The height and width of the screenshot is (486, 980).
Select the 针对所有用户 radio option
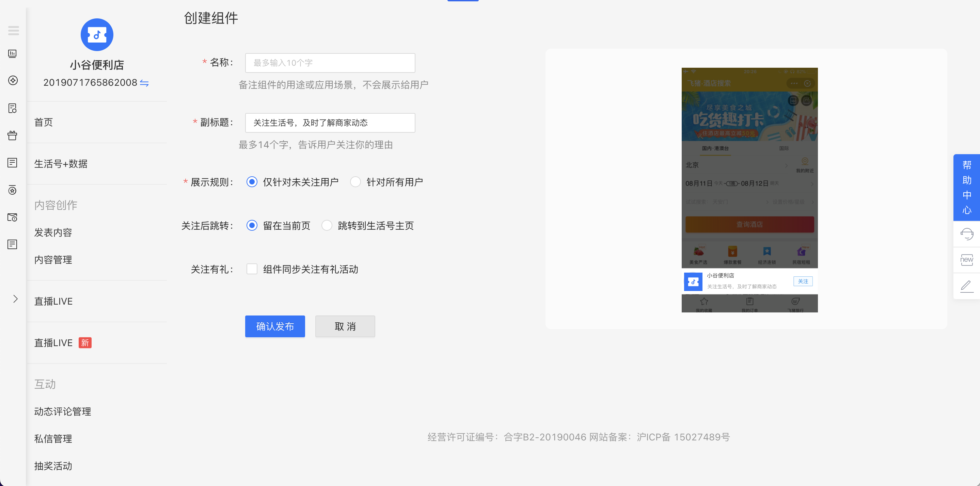(355, 182)
